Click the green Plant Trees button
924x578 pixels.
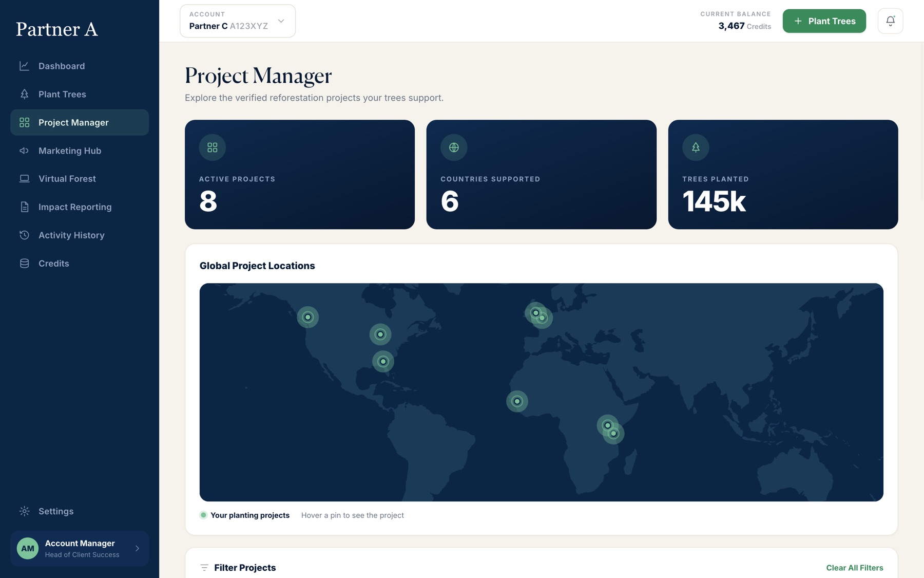coord(824,21)
